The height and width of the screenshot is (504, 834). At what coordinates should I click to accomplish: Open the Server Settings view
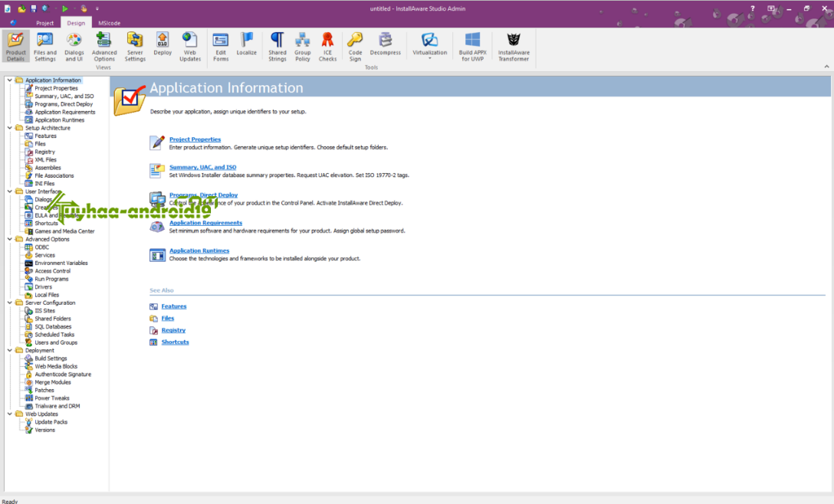(135, 47)
